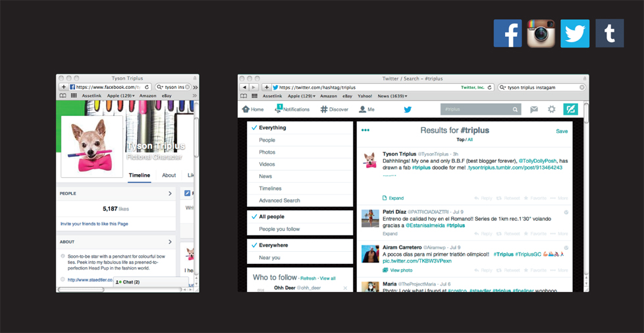Viewport: 644px width, 333px height.
Task: Select the 'People you follow' filter
Action: pos(279,229)
